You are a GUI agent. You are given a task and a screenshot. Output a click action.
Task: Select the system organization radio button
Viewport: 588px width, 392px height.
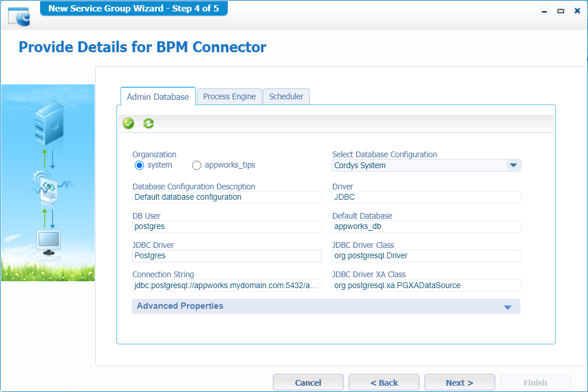[x=138, y=165]
